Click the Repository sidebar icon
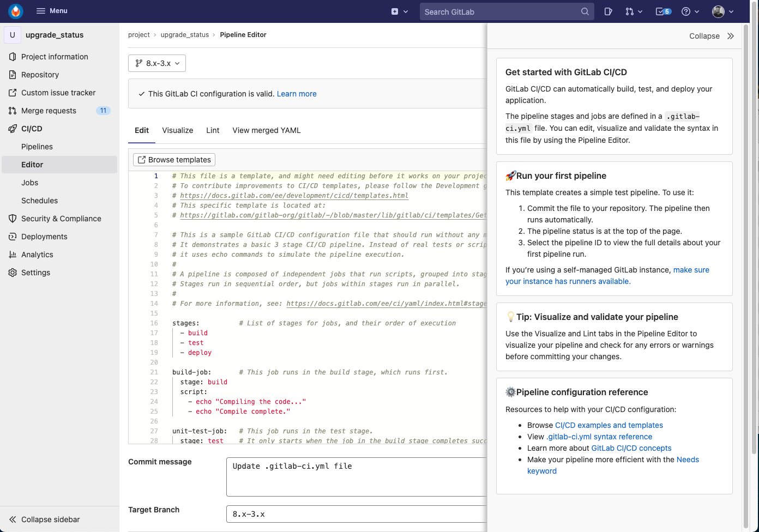The height and width of the screenshot is (532, 759). coord(13,75)
